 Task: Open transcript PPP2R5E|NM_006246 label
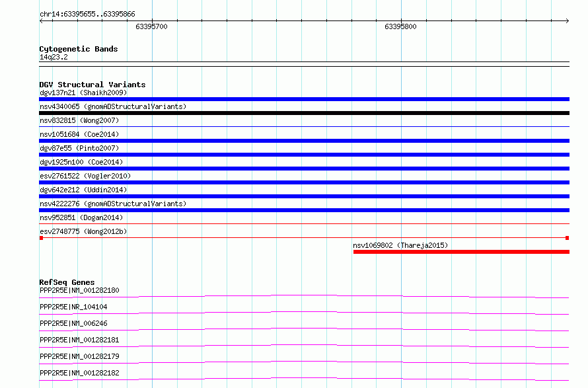tap(73, 323)
